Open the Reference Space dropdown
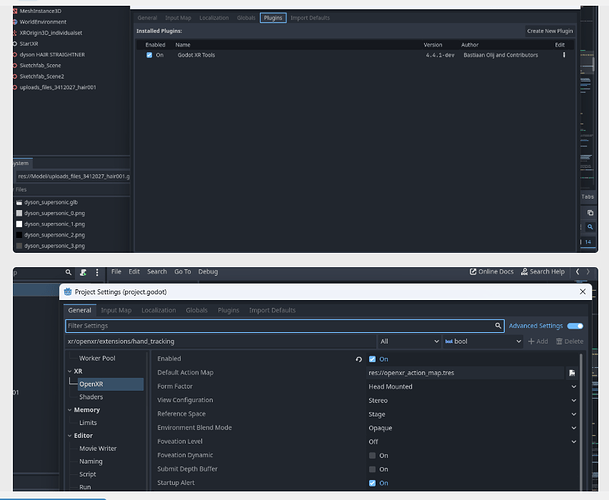 tap(472, 414)
